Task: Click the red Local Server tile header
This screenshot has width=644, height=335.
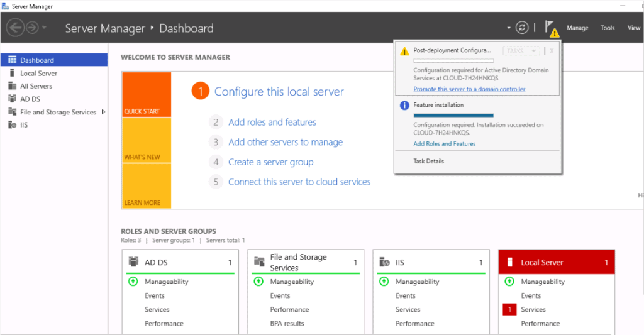Action: pos(557,262)
